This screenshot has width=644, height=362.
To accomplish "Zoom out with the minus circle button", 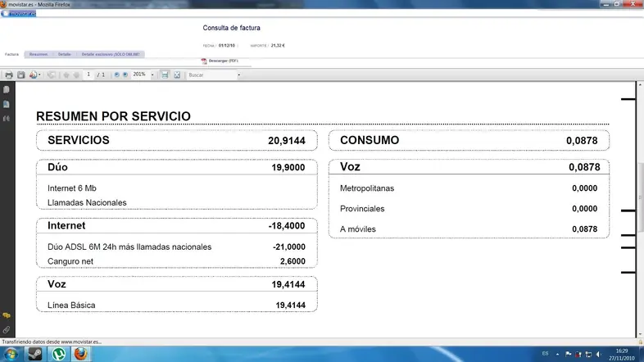I will 116,75.
